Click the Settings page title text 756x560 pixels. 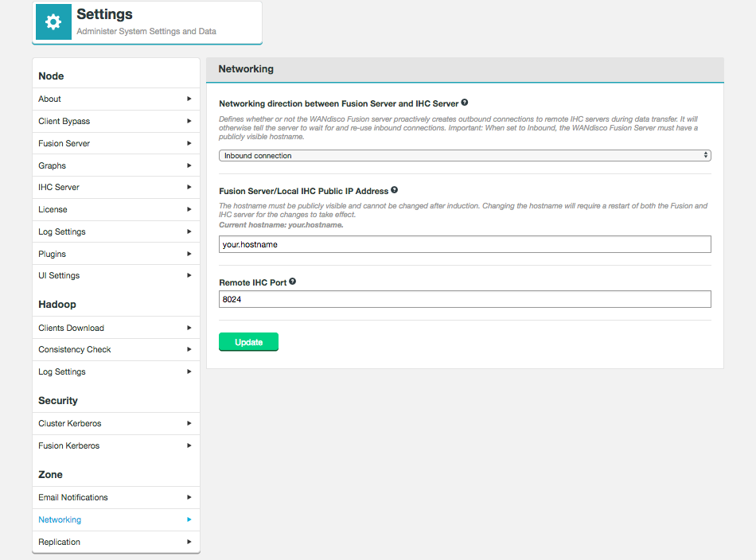104,14
